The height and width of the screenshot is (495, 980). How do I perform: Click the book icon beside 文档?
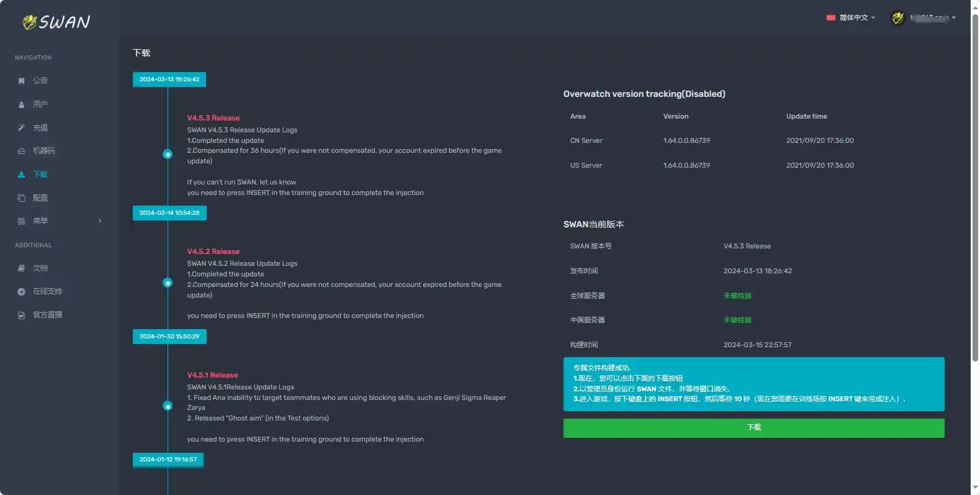pyautogui.click(x=21, y=268)
